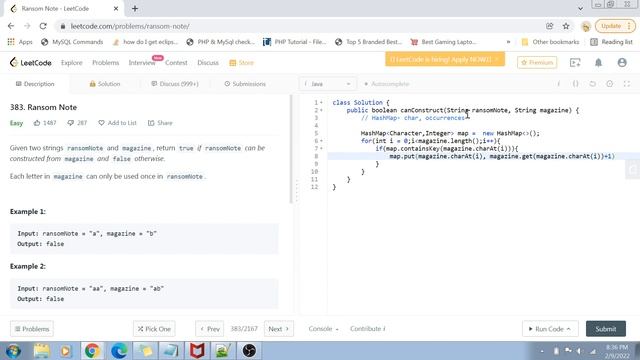Viewport: 640px width, 360px height.
Task: Open the user profile avatar
Action: [x=622, y=62]
